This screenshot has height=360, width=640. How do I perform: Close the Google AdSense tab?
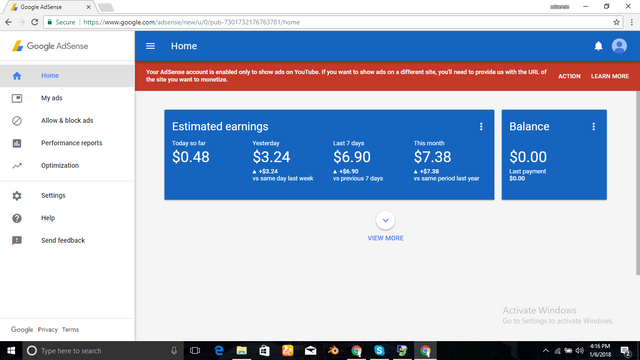(x=88, y=7)
